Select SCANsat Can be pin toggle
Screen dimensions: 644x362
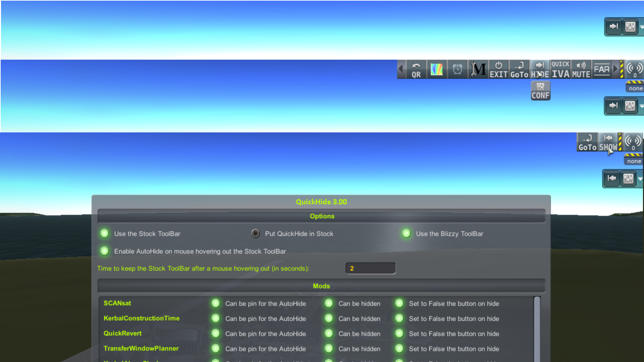[215, 303]
